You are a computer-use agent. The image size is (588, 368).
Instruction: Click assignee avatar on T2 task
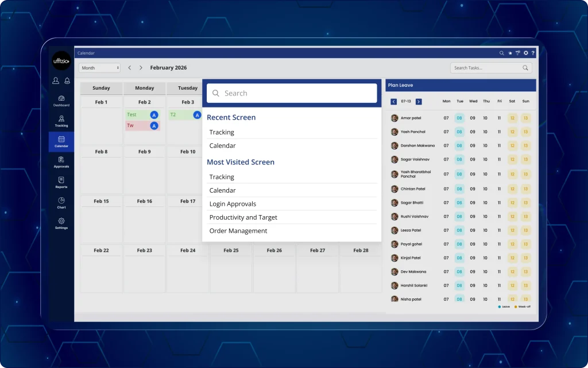[198, 115]
